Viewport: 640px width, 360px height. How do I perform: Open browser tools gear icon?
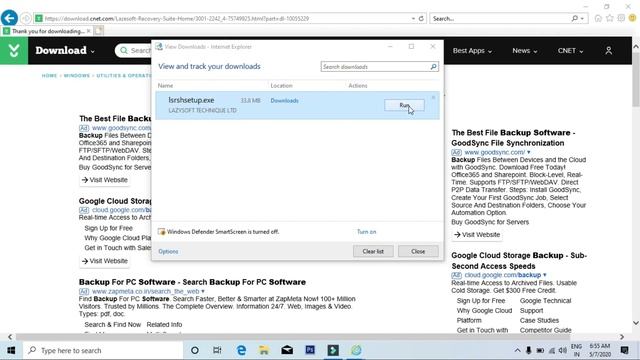(621, 18)
